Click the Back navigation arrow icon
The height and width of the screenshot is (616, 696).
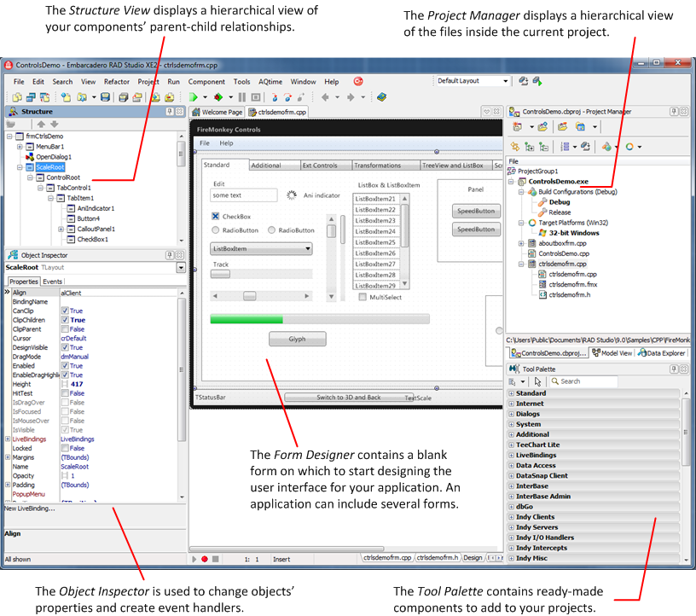325,96
